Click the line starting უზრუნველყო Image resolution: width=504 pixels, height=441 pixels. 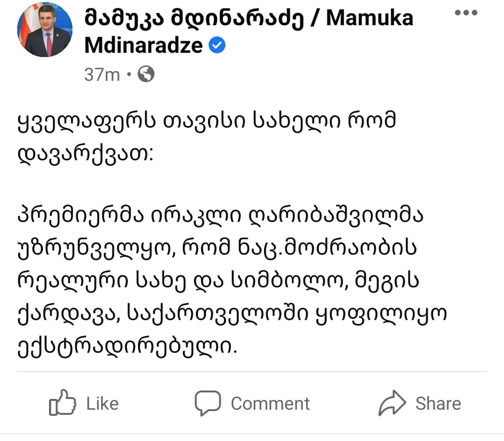[217, 248]
